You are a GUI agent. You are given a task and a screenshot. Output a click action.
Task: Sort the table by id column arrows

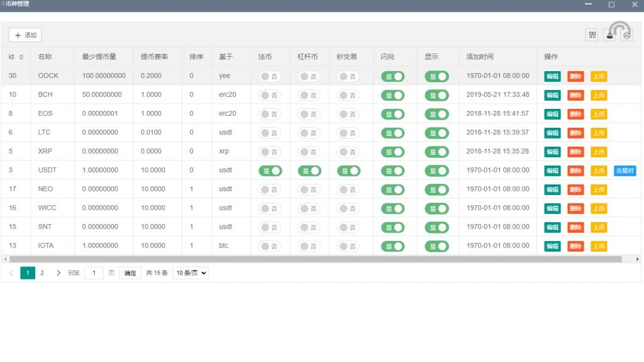[21, 57]
